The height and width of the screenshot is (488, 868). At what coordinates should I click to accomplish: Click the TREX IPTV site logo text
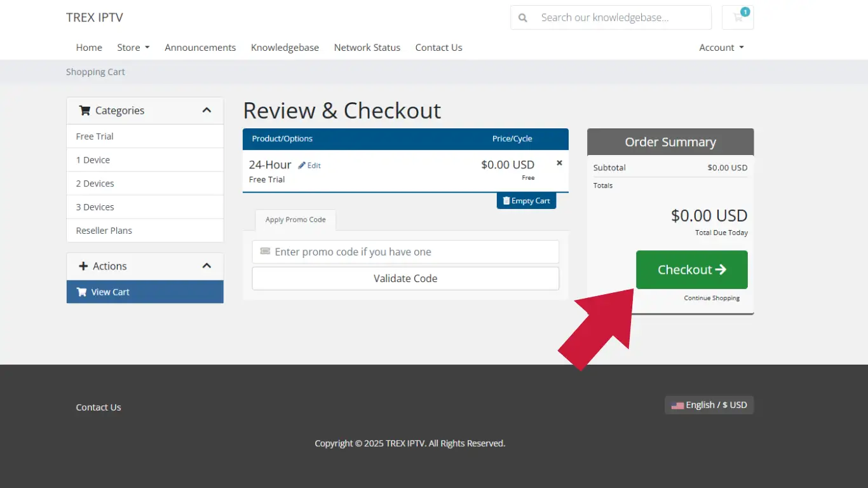[95, 17]
